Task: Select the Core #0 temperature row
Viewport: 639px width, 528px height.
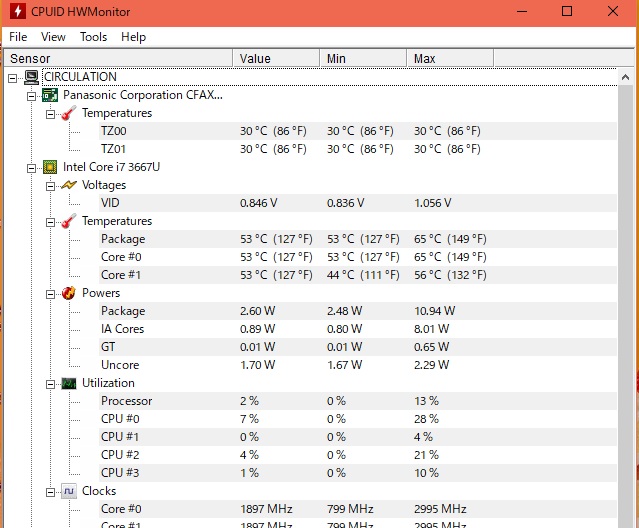Action: 358,257
